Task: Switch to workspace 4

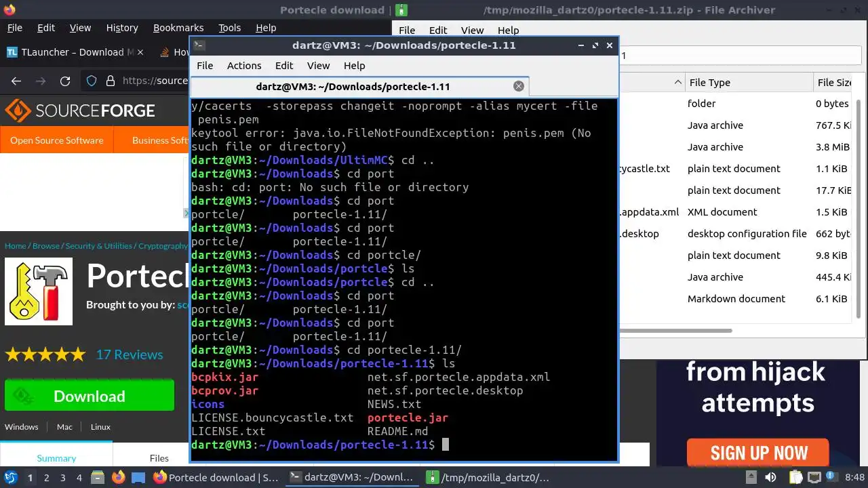Action: [79, 478]
